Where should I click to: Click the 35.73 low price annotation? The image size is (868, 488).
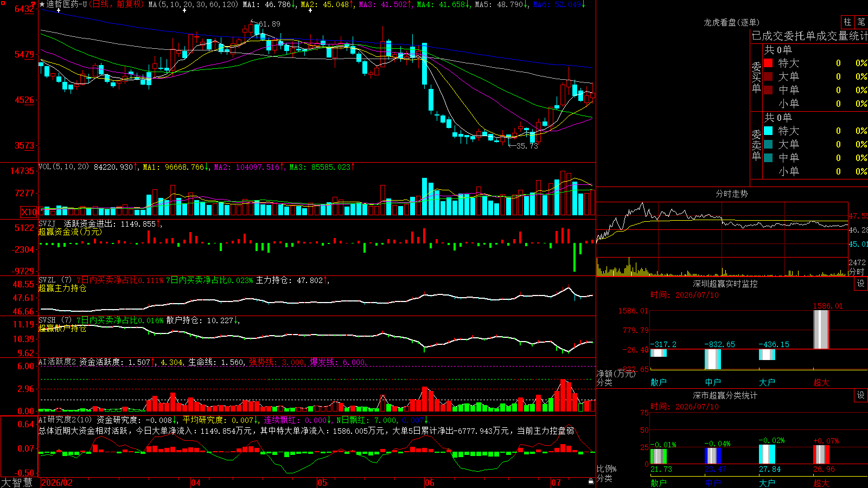click(x=527, y=146)
